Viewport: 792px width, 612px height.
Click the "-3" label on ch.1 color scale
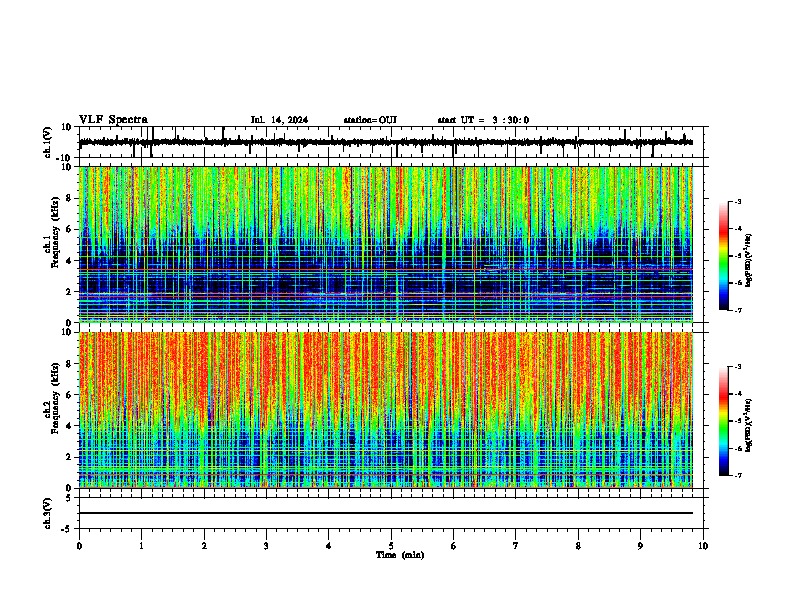738,201
